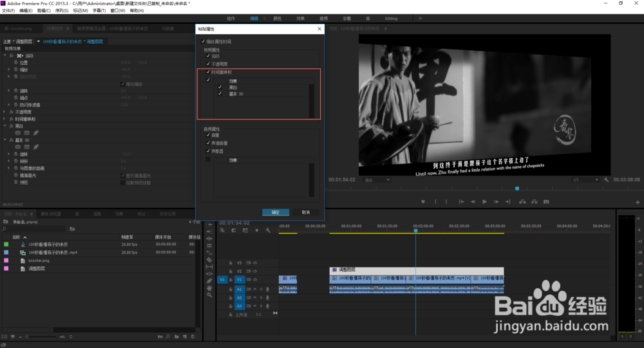This screenshot has width=644, height=348.
Task: Select scooter.png in the project panel
Action: [x=39, y=261]
